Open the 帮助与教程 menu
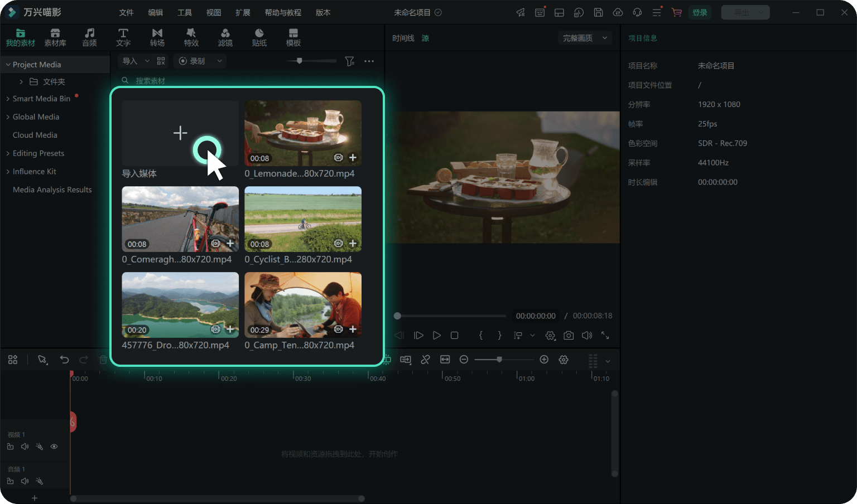The width and height of the screenshot is (857, 504). [283, 12]
